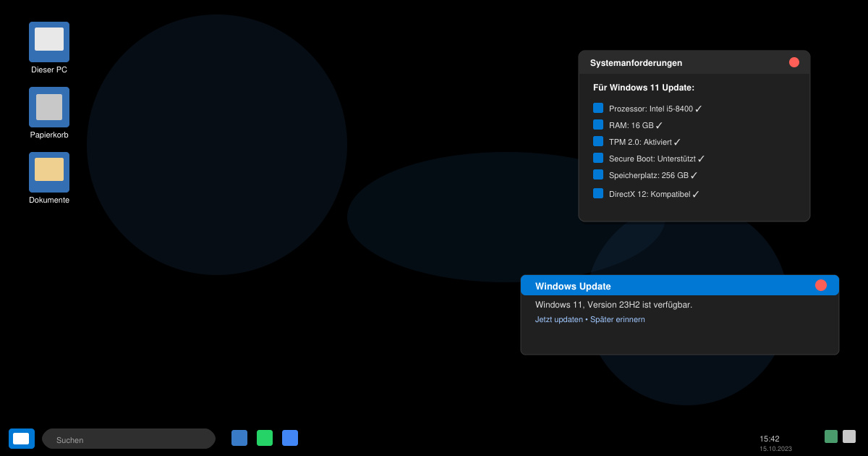Click the 'Für Windows 11 Update:' heading
868x456 pixels.
point(644,88)
